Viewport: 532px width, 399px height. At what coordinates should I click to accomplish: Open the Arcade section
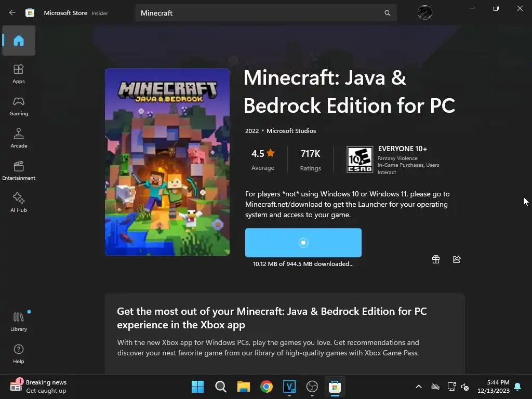point(19,138)
